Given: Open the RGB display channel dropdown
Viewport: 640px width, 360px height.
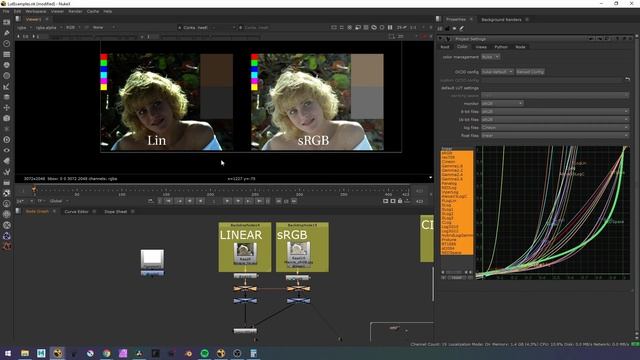Looking at the screenshot, I should click(73, 27).
